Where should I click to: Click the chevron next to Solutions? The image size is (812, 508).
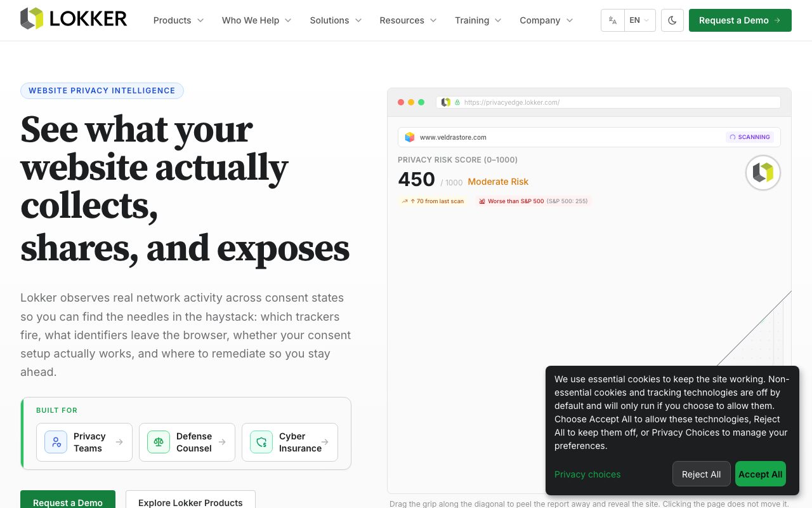[358, 20]
